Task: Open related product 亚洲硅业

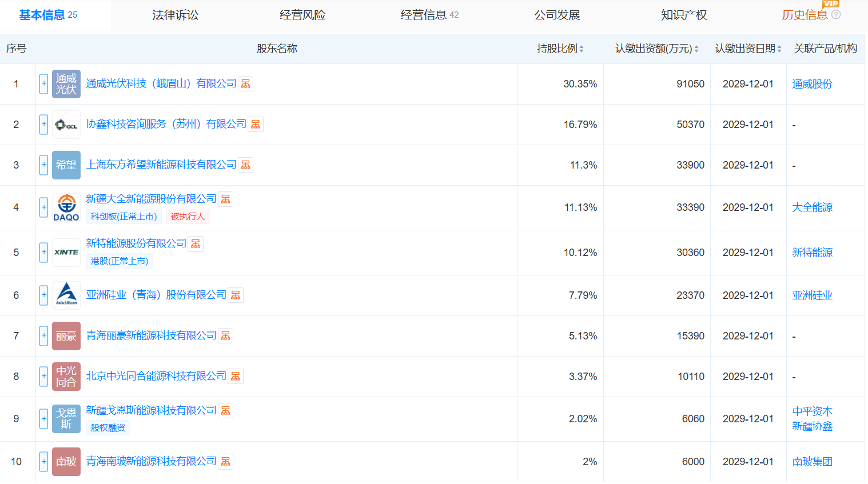Action: click(x=812, y=296)
